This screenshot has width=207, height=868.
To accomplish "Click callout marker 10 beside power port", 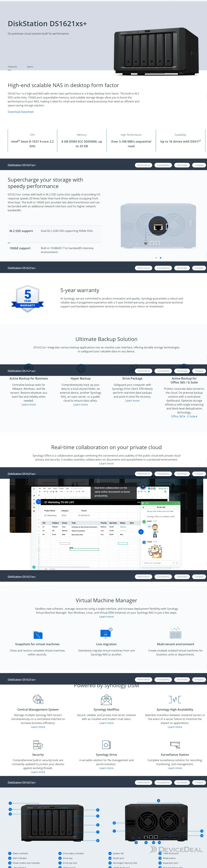I will tap(114, 823).
